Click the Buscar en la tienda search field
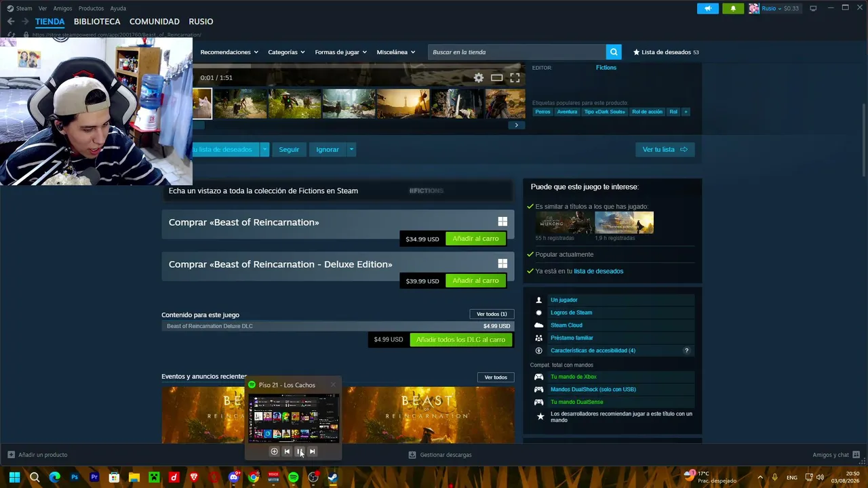The width and height of the screenshot is (868, 488). 517,52
